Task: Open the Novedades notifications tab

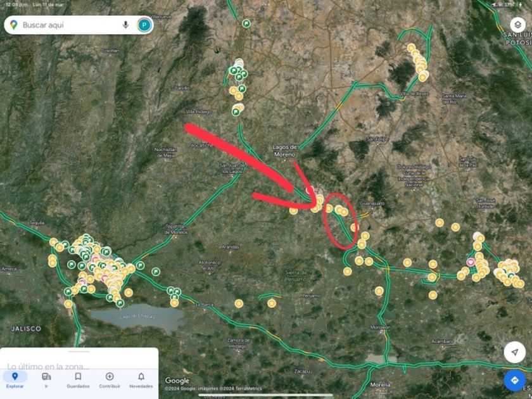Action: point(141,380)
